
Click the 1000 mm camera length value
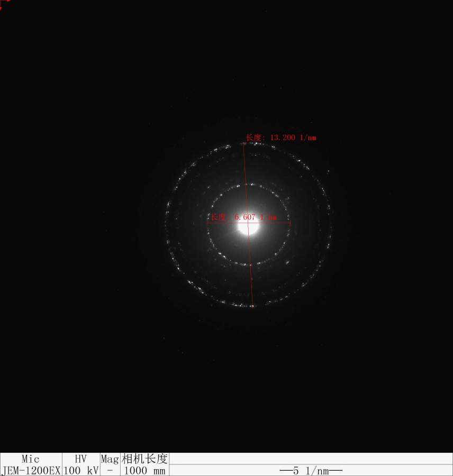pos(144,471)
